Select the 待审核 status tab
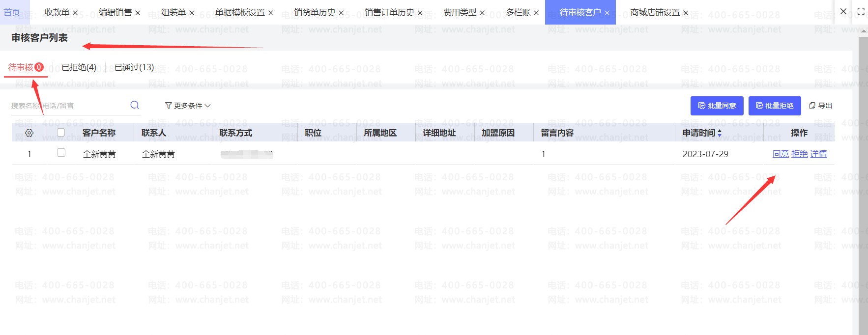868x335 pixels. point(26,67)
